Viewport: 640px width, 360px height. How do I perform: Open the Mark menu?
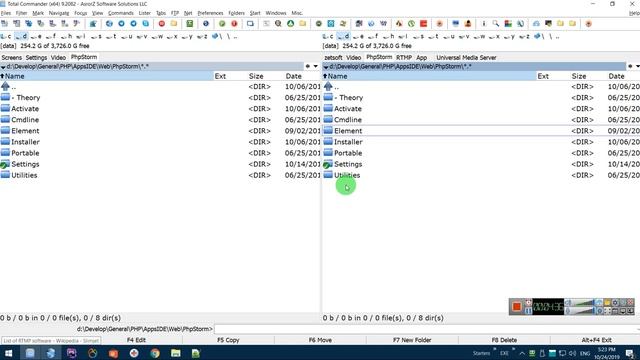tap(38, 13)
